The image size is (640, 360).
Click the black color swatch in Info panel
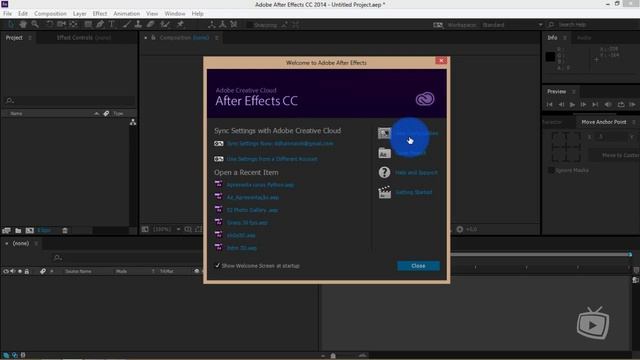point(550,56)
